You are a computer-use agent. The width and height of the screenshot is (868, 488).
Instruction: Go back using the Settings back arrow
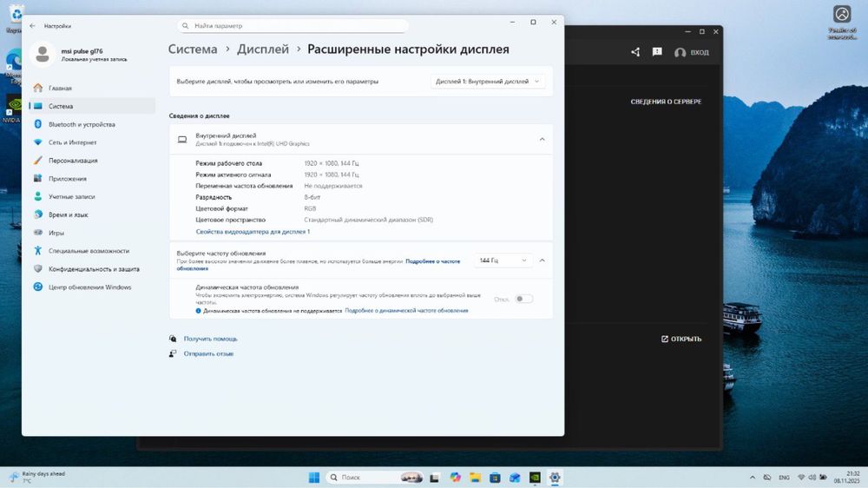click(x=33, y=26)
